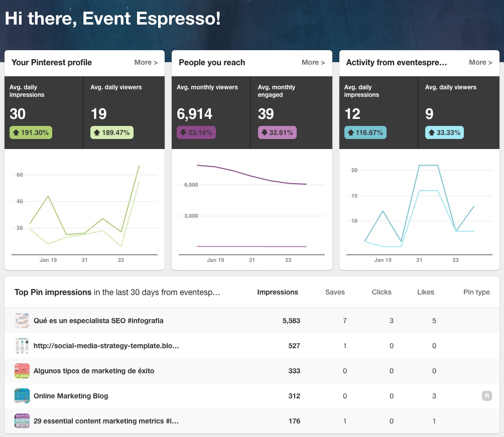504x437 pixels.
Task: Click the 6,914 avg monthly viewers value
Action: [194, 114]
